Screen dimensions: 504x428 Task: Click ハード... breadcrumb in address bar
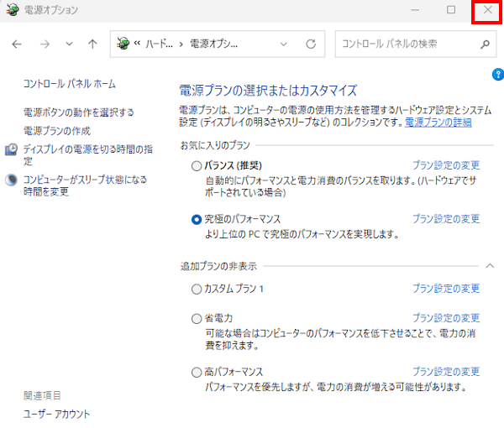click(159, 44)
